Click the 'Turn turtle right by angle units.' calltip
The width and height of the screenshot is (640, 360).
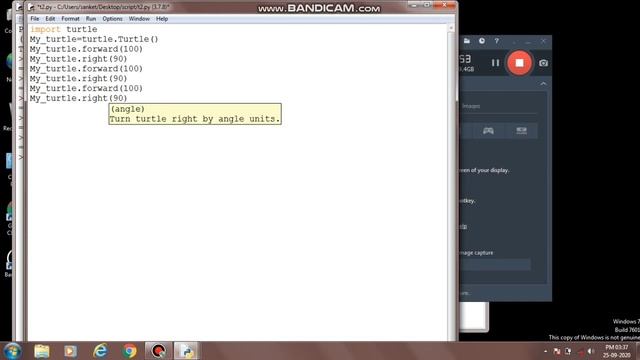(195, 119)
